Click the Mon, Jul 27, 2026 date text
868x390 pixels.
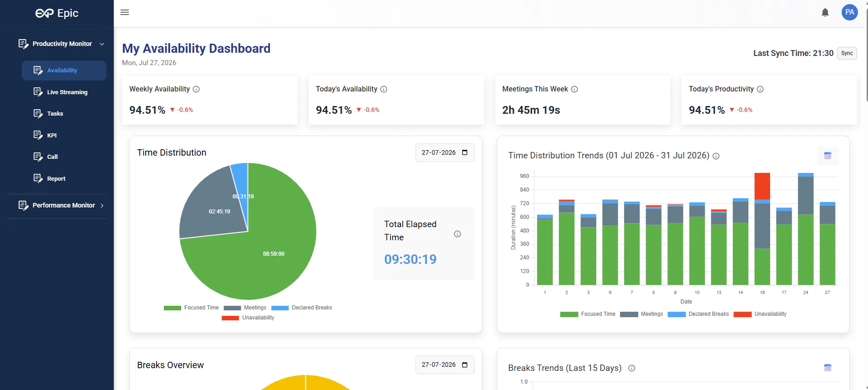[x=149, y=63]
